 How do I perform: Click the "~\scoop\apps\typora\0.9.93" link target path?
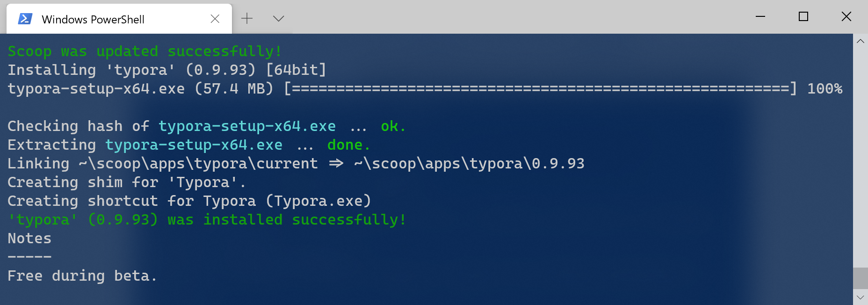[469, 164]
